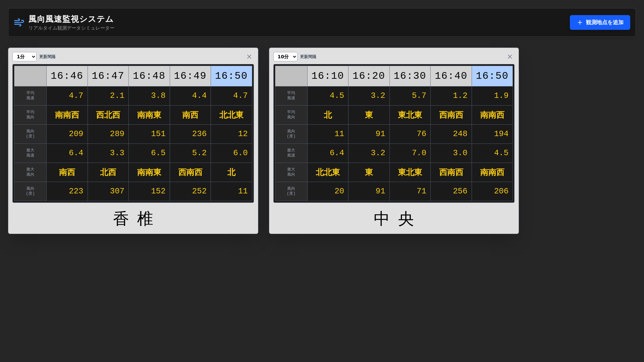Click average wind speed 1.9 in 中央

[x=492, y=96]
